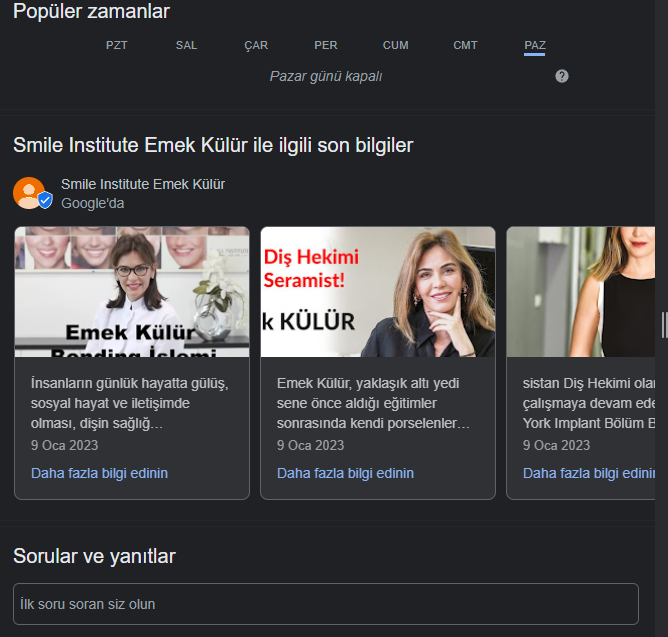Open the Diş Hekimi Seramist post image
Viewport: 668px width, 637px height.
[x=378, y=292]
